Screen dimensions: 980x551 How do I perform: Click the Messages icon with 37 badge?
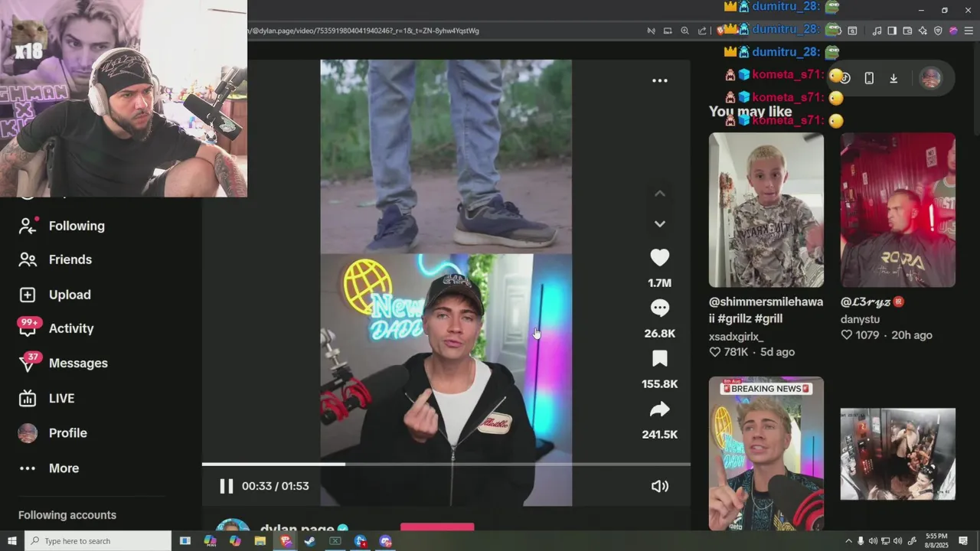pyautogui.click(x=28, y=361)
